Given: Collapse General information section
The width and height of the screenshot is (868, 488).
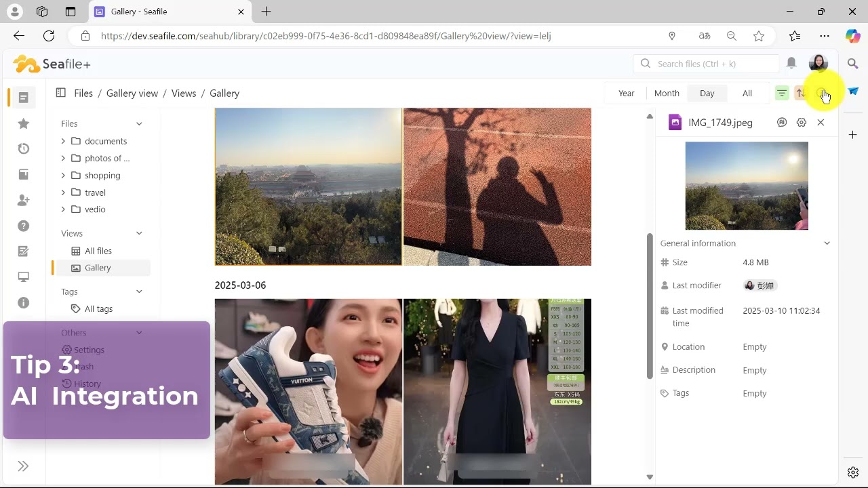Looking at the screenshot, I should [827, 243].
